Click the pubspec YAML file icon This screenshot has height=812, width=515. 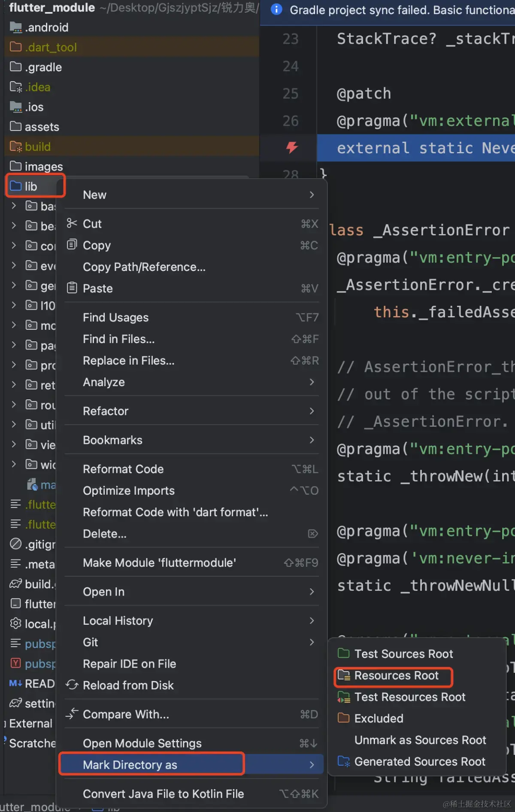click(15, 663)
